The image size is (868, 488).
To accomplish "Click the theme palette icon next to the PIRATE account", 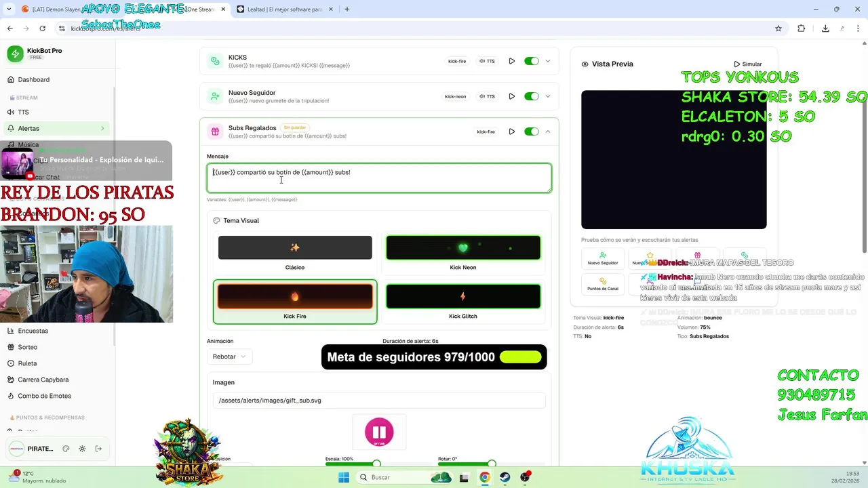I will point(66,449).
